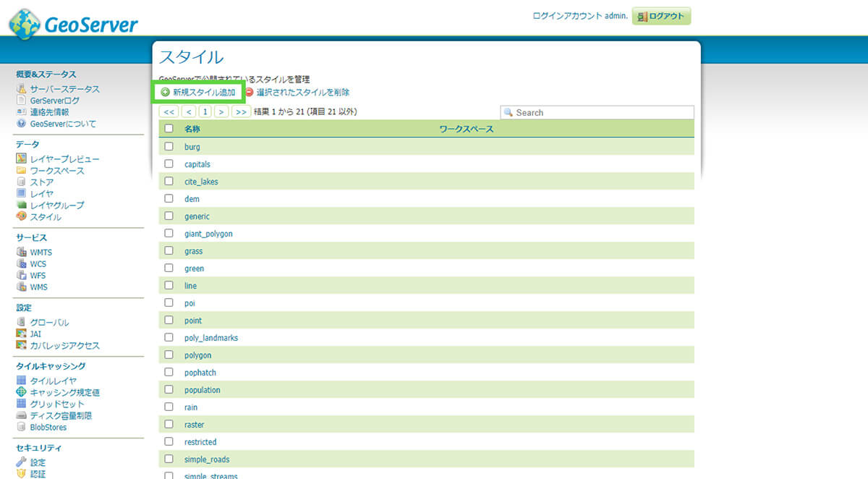
Task: Click the icon beside レイヤグループ
Action: (x=22, y=205)
